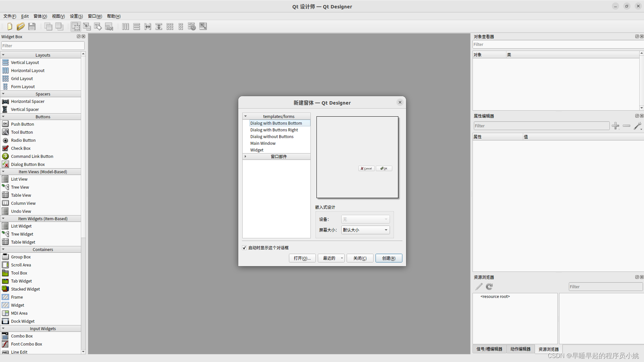Image resolution: width=644 pixels, height=362 pixels.
Task: Open the 设置(S) menu
Action: click(76, 16)
